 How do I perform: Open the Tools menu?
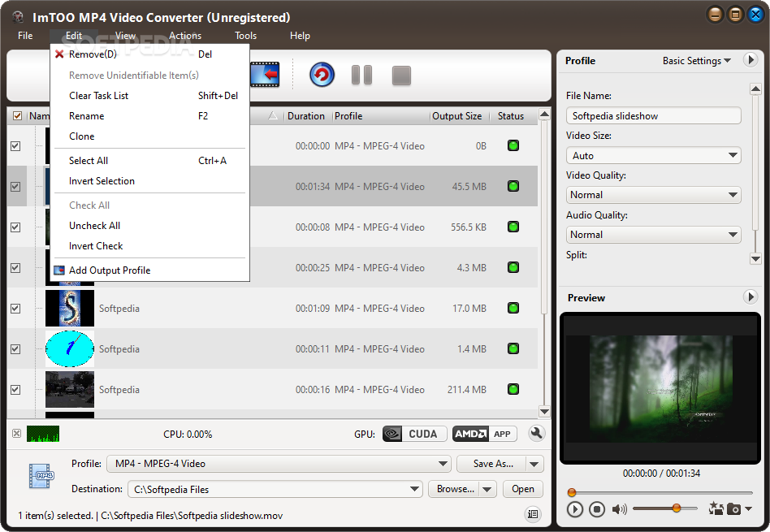point(245,36)
